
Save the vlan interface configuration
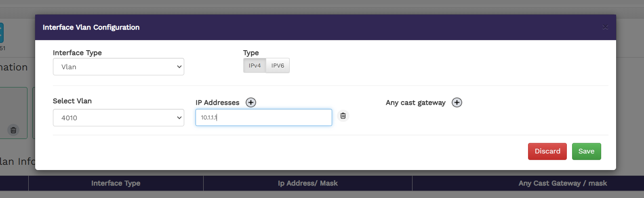(x=586, y=151)
